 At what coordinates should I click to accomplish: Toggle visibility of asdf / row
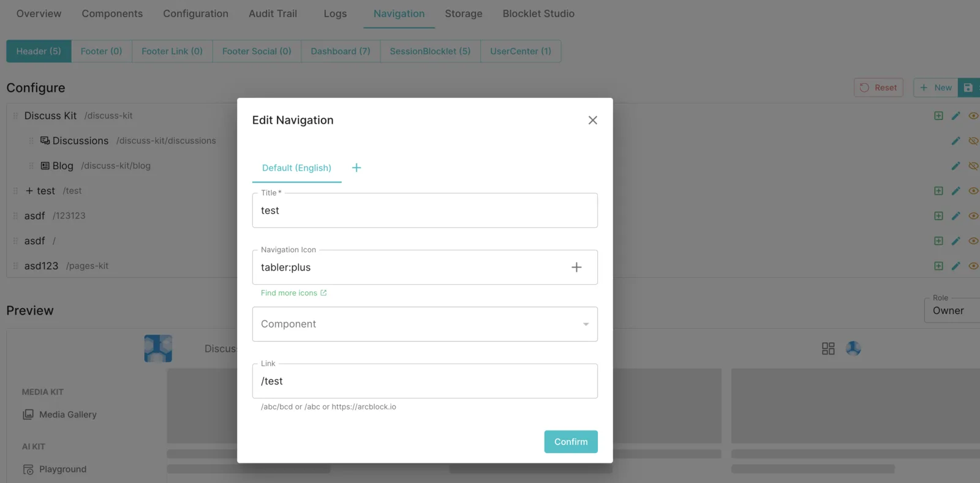[x=973, y=241]
